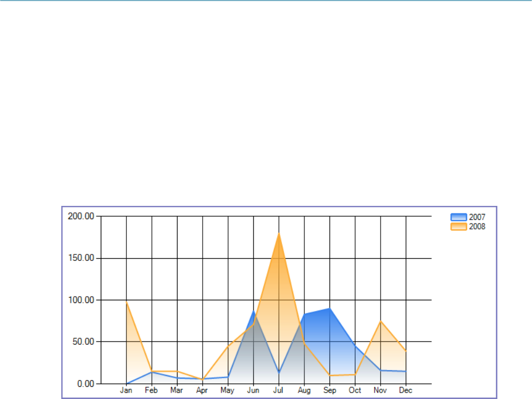Click the blue 2007 peak at Sep
This screenshot has width=532, height=399.
[x=330, y=308]
